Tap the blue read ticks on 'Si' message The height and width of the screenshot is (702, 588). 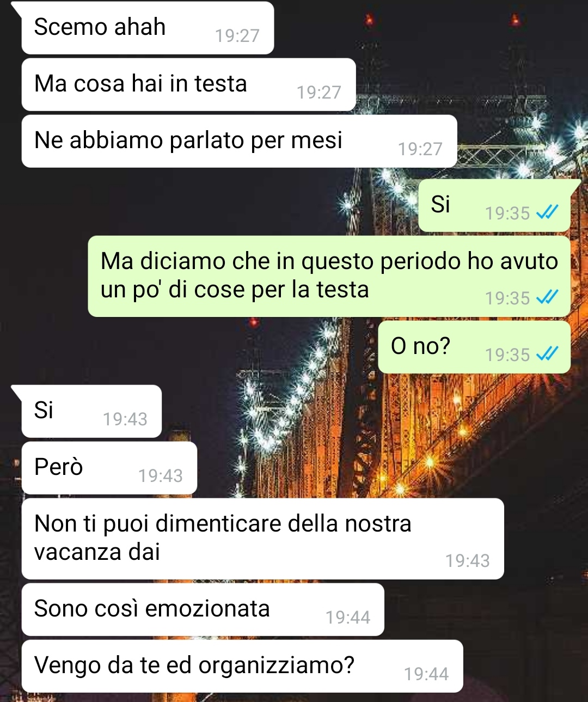pyautogui.click(x=547, y=212)
